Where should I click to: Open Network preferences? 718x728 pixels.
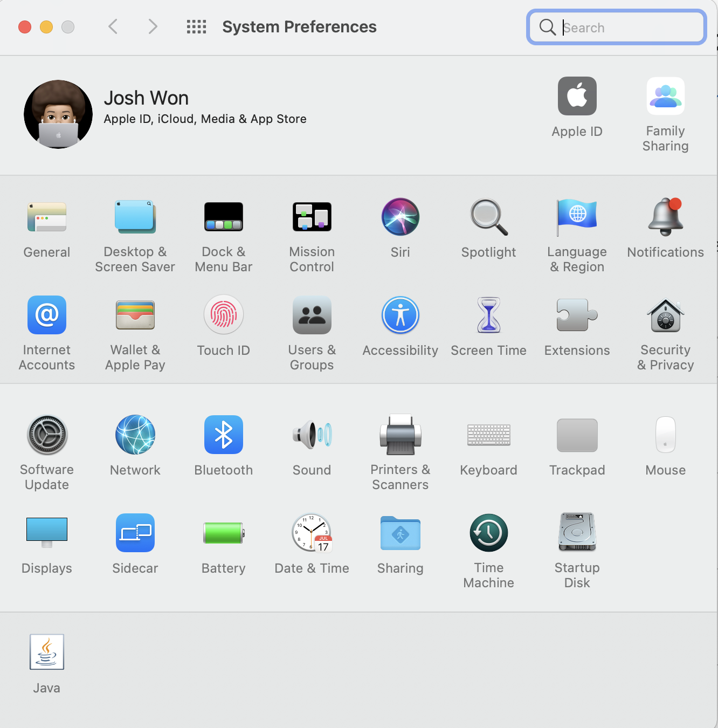pos(135,435)
